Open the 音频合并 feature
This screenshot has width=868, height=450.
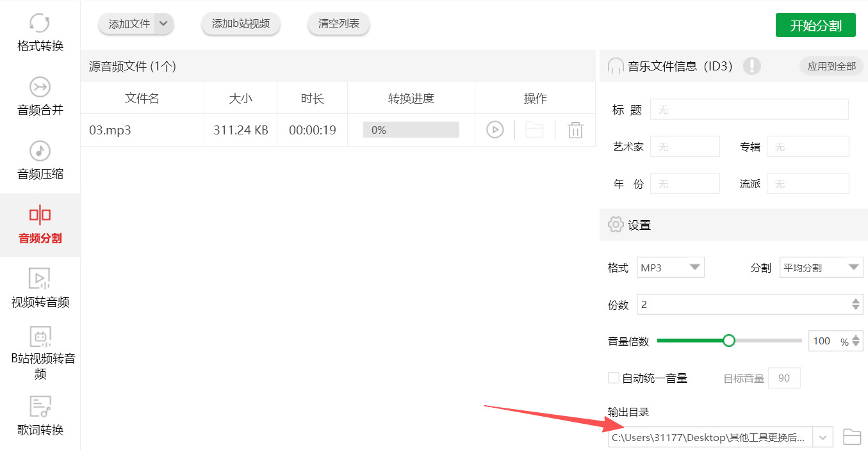tap(39, 96)
